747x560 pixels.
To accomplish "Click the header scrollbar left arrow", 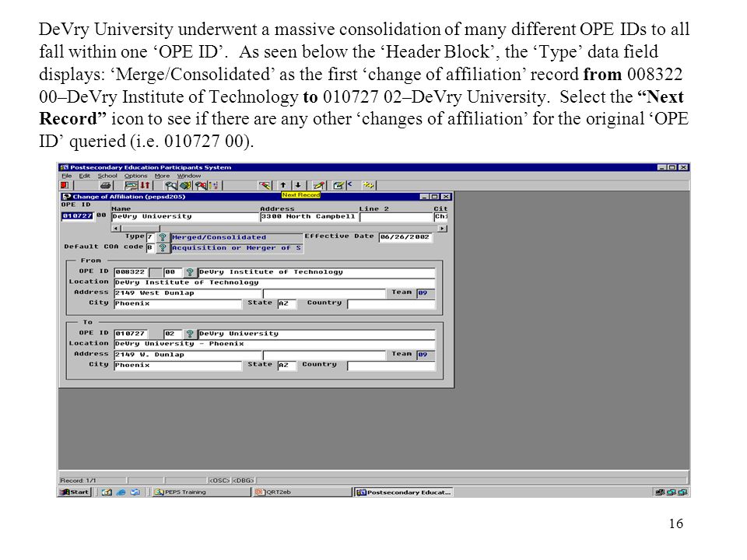I will [x=116, y=228].
